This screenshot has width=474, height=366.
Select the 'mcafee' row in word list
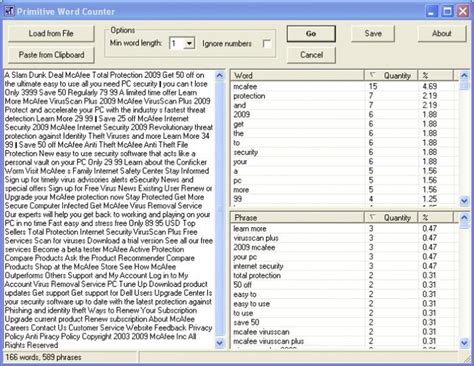(x=345, y=87)
